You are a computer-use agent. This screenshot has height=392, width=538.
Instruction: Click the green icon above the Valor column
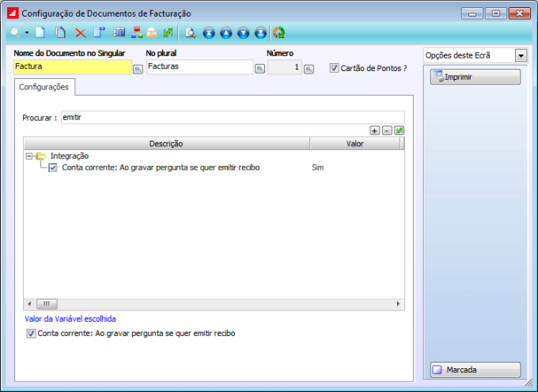[400, 130]
